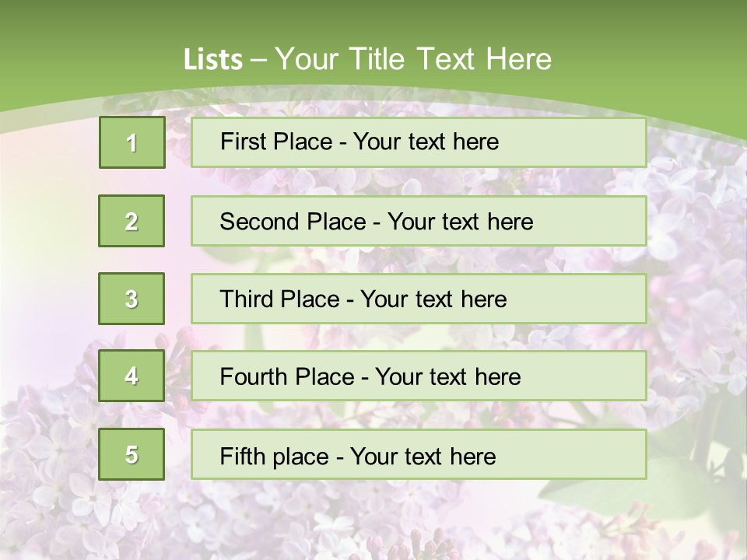
Task: Select the number 2 box
Action: [x=132, y=221]
